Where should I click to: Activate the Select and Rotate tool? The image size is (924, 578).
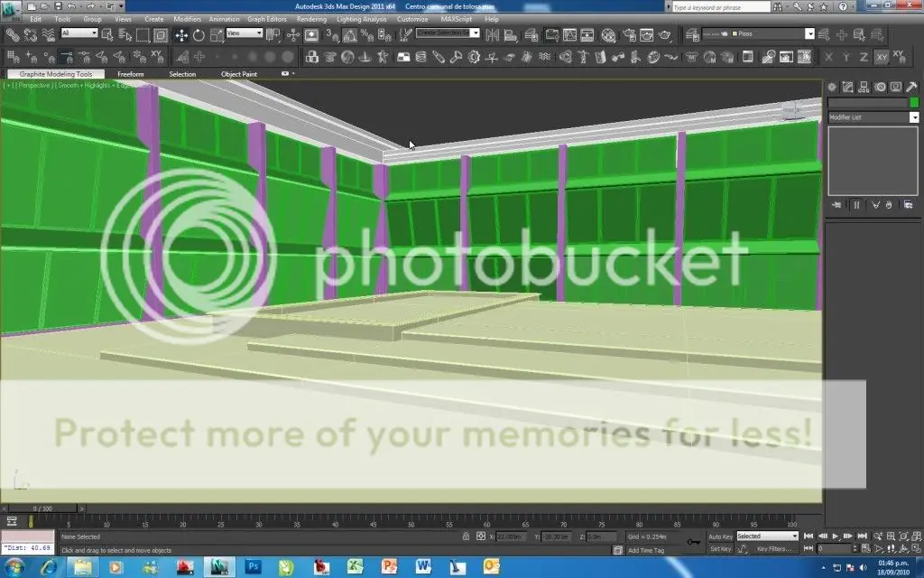point(199,35)
